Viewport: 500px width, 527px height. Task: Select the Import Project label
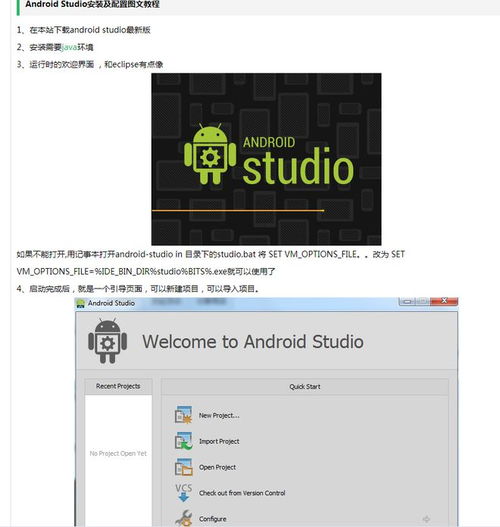(x=219, y=441)
